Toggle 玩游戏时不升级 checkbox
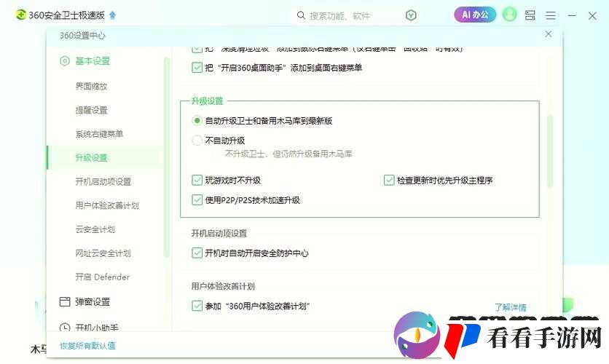This screenshot has width=609, height=364. 197,180
